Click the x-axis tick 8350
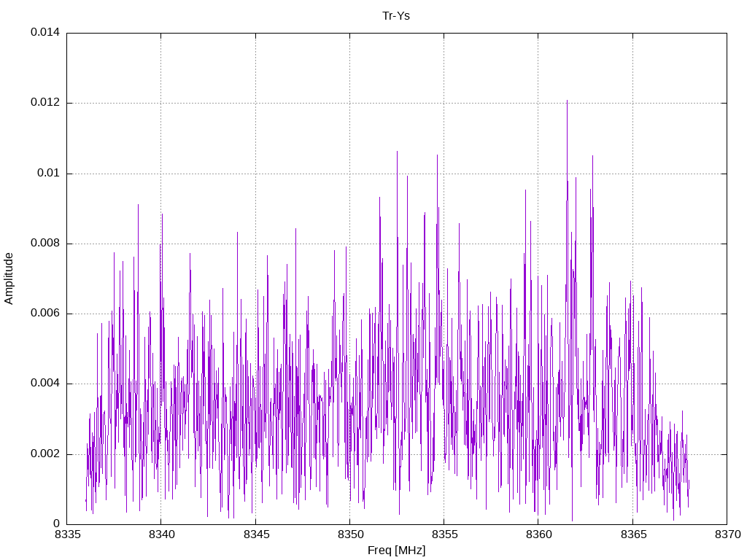 click(x=351, y=534)
